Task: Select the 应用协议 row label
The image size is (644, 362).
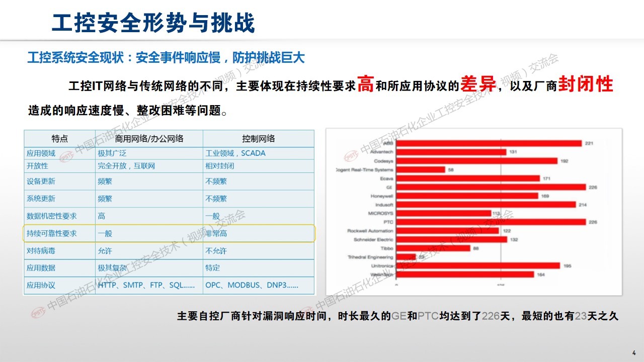Action: click(x=41, y=285)
